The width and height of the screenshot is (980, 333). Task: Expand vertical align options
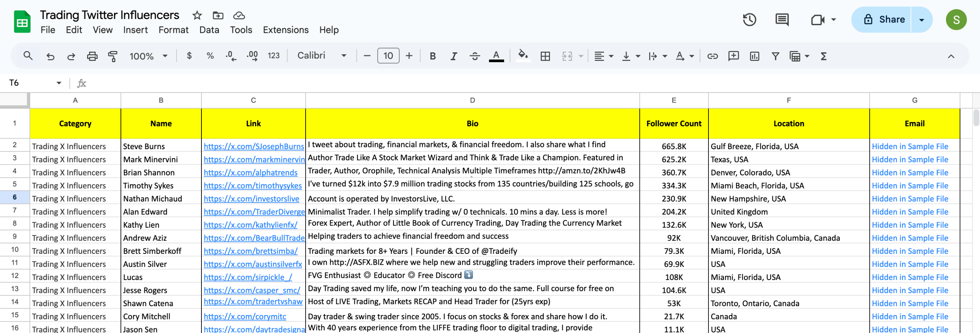[638, 56]
